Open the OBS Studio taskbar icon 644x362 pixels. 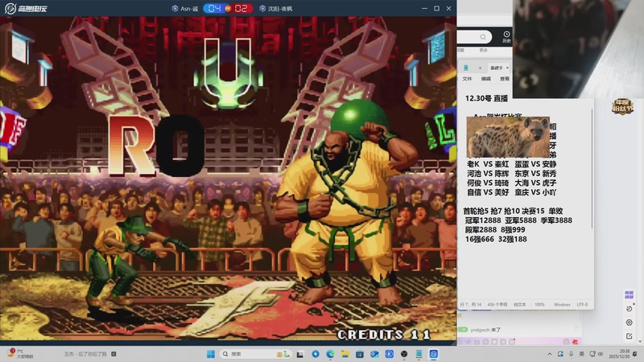pos(404,354)
